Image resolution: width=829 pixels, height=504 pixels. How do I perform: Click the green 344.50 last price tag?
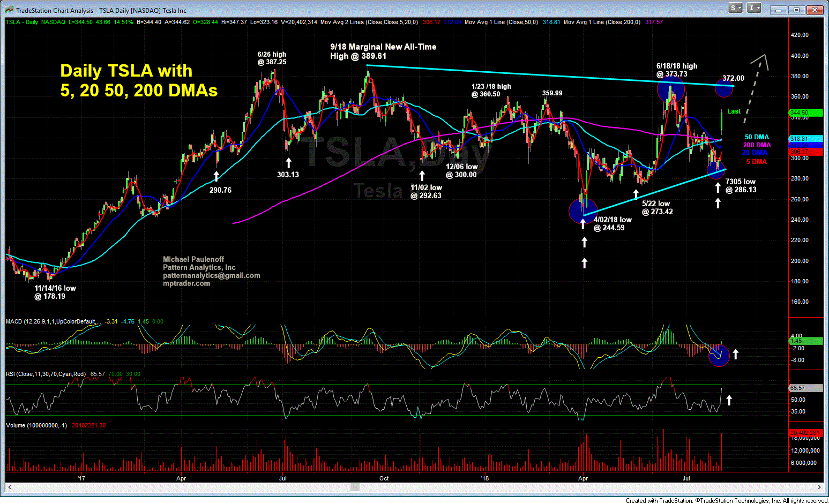coord(806,112)
